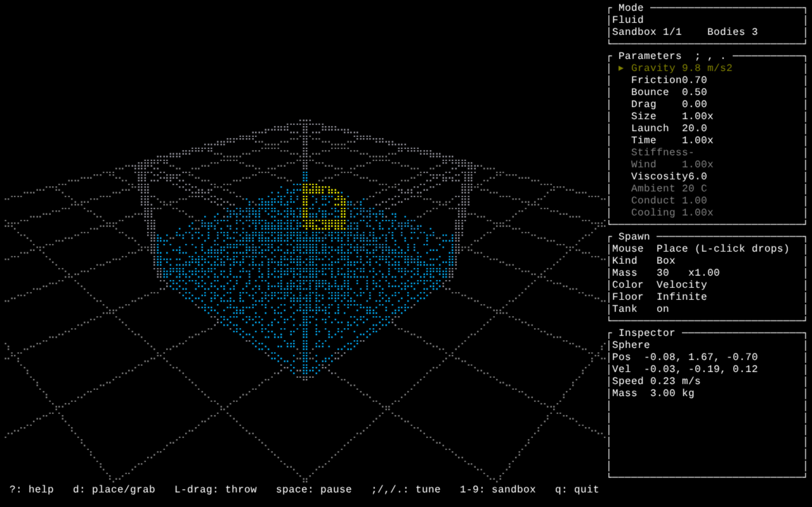Change the spawn Kind Box option
The width and height of the screenshot is (812, 507).
point(644,260)
